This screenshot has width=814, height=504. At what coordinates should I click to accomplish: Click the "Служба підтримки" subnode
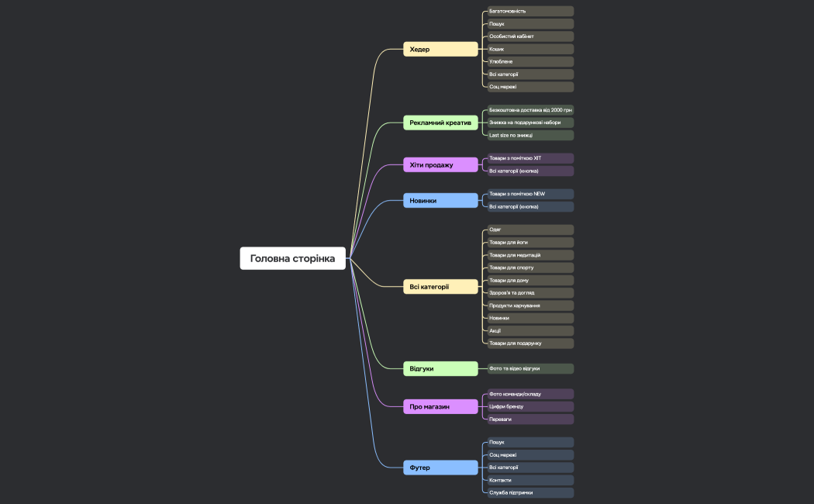[530, 492]
